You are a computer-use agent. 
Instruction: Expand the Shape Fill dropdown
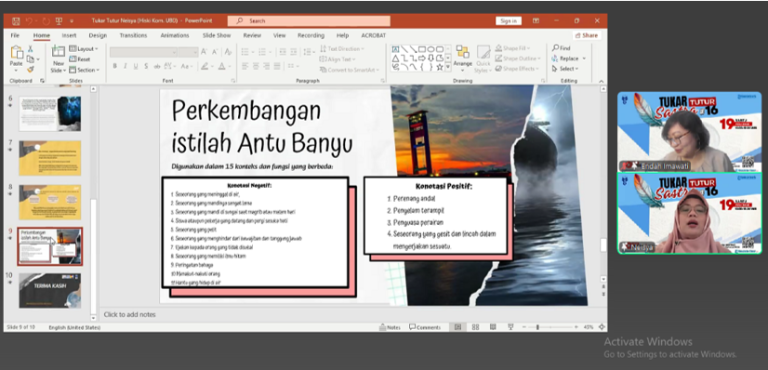[512, 49]
